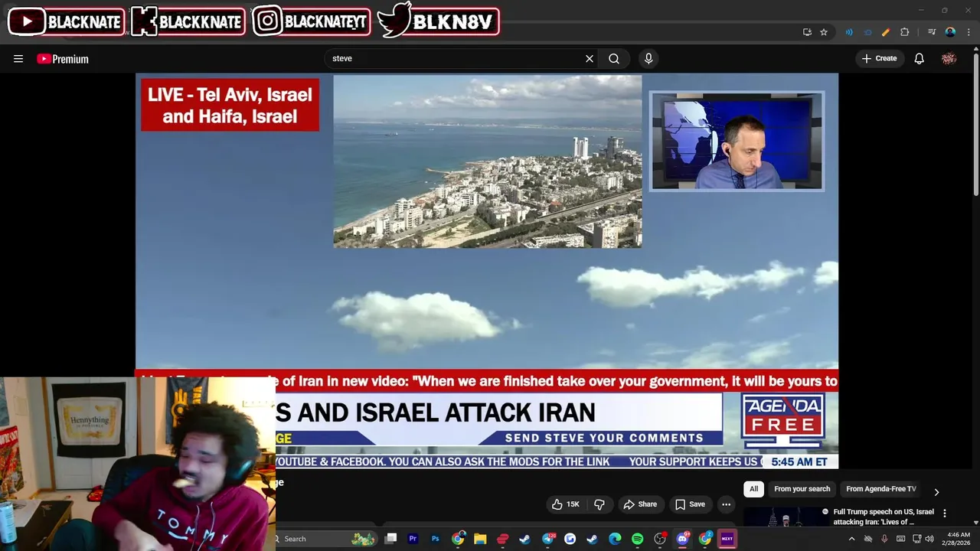Screen dimensions: 980x551
Task: Click the Windows taskbar Search box
Action: 326,539
